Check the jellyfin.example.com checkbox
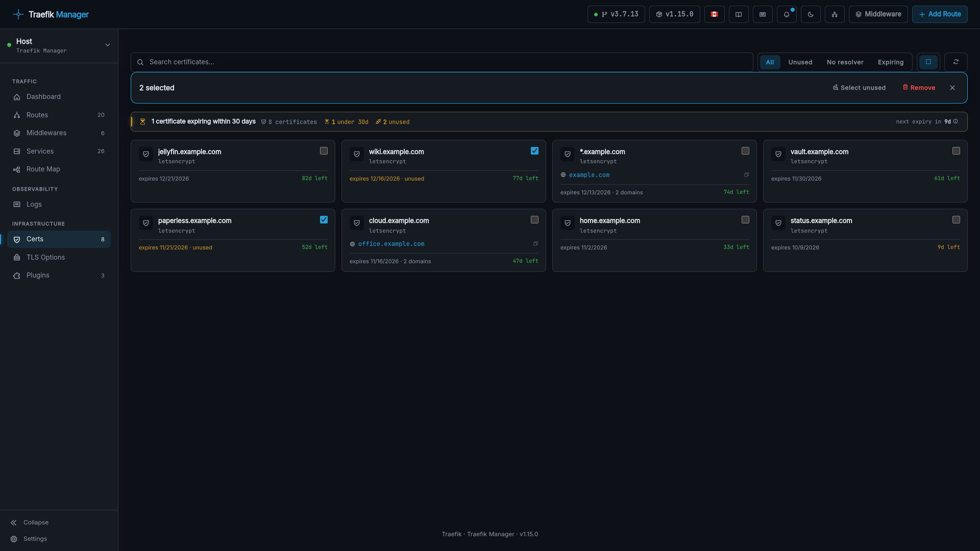The image size is (980, 551). click(324, 151)
